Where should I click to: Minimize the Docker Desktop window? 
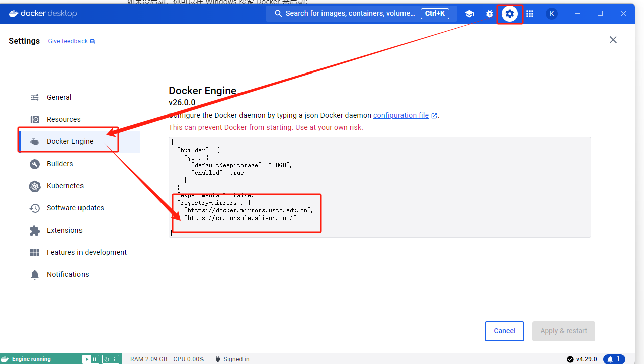click(577, 14)
